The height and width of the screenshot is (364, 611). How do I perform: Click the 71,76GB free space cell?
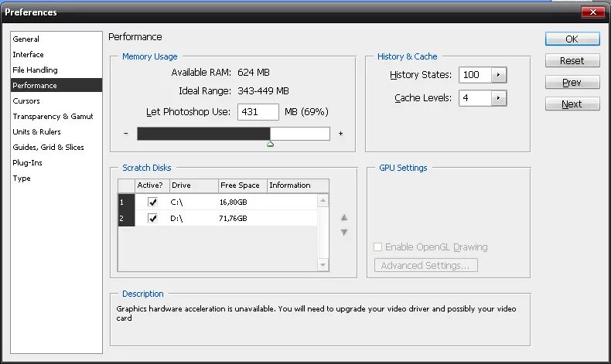point(233,219)
